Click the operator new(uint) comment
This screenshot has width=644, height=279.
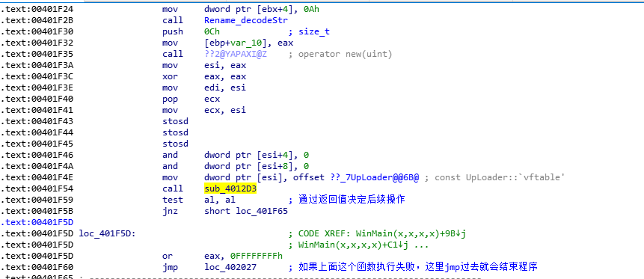[x=345, y=54]
